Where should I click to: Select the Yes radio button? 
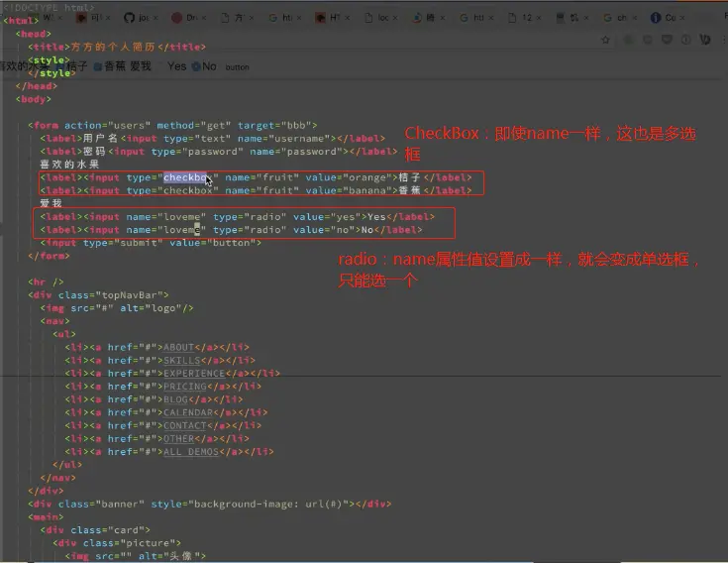[161, 66]
